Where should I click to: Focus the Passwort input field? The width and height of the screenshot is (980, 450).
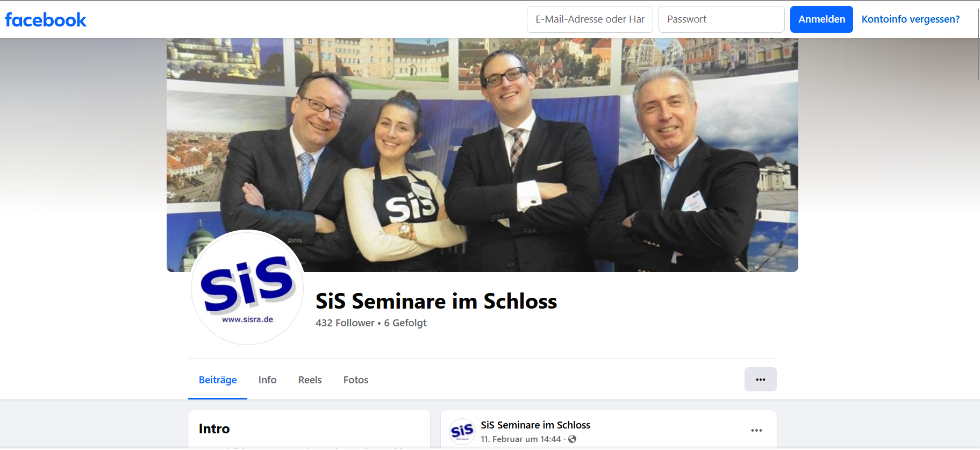tap(721, 19)
